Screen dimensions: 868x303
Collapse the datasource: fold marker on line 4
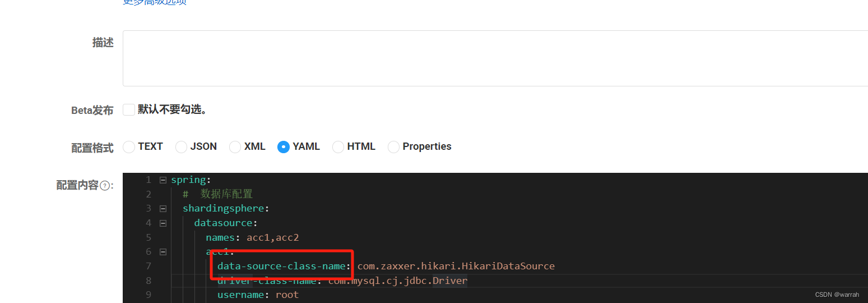[163, 223]
